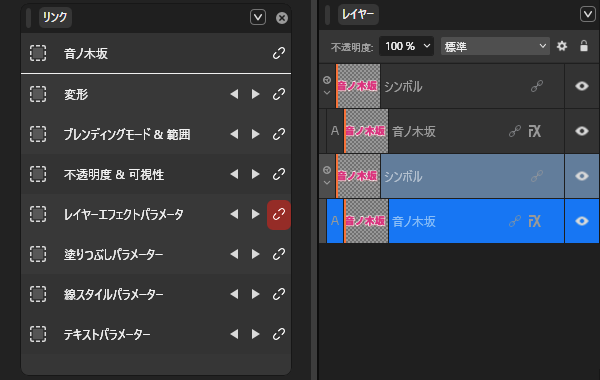Click the right arrow for ブレンディングモード & 範囲
600x380 pixels.
[x=256, y=134]
